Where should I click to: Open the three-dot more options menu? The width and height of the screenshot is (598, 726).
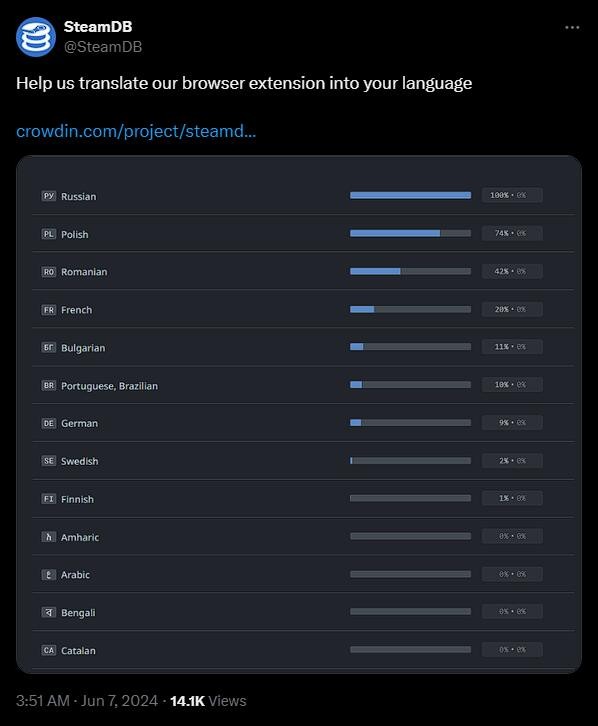(572, 28)
